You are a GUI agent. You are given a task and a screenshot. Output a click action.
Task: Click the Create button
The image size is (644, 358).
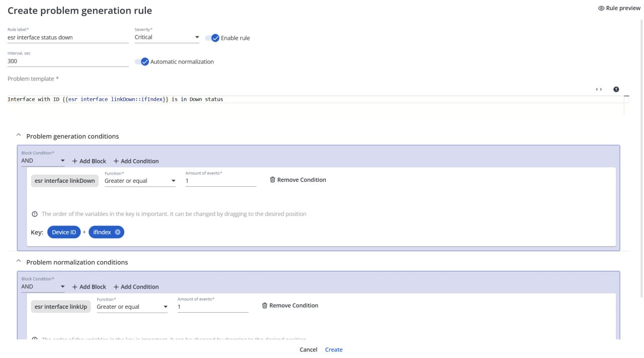pyautogui.click(x=334, y=349)
